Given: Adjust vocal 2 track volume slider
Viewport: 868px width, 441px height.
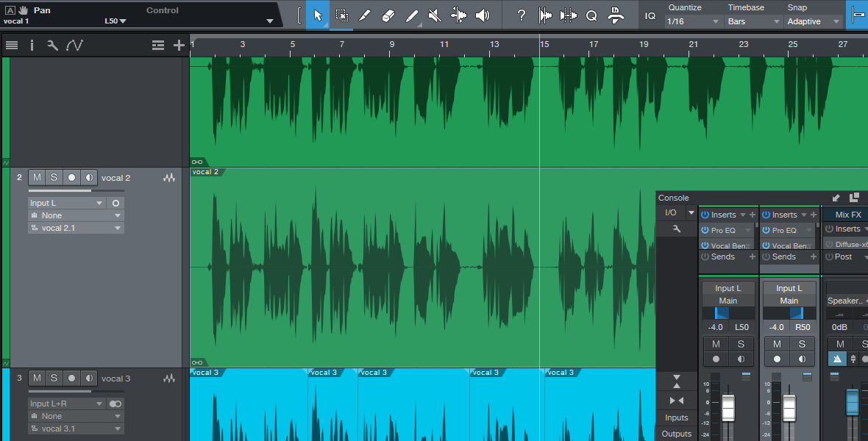Looking at the screenshot, I should tap(76, 191).
